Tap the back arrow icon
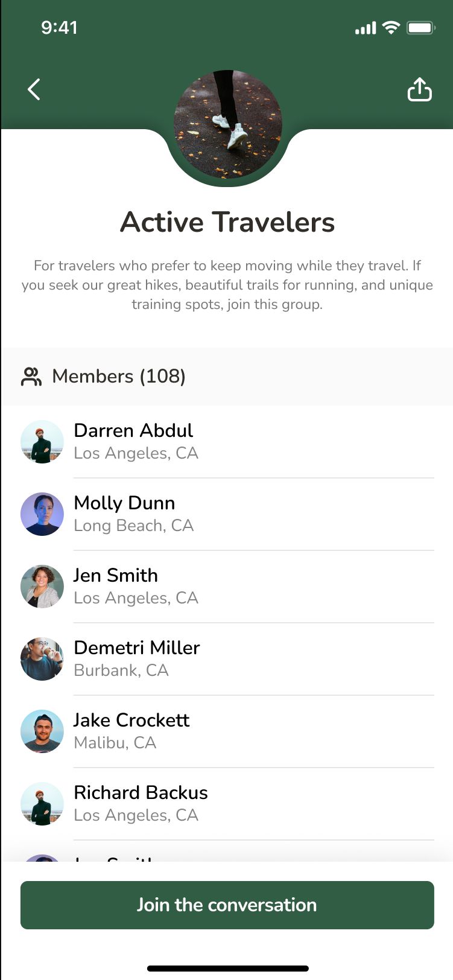The image size is (453, 980). (34, 90)
